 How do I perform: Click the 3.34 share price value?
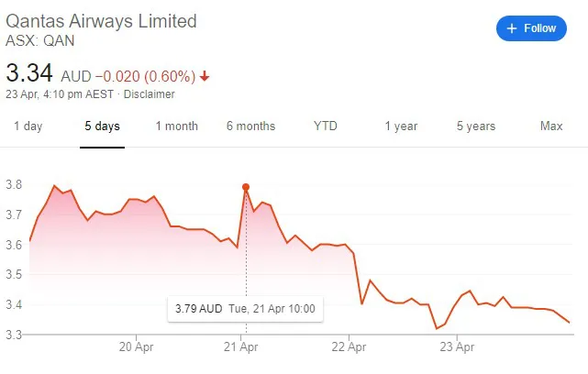pos(29,73)
